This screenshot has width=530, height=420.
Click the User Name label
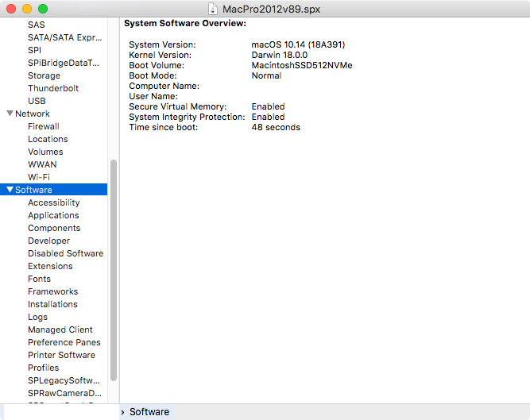153,96
